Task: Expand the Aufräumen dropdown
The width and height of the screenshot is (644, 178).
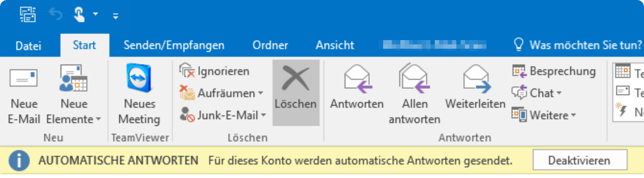Action: (x=222, y=93)
